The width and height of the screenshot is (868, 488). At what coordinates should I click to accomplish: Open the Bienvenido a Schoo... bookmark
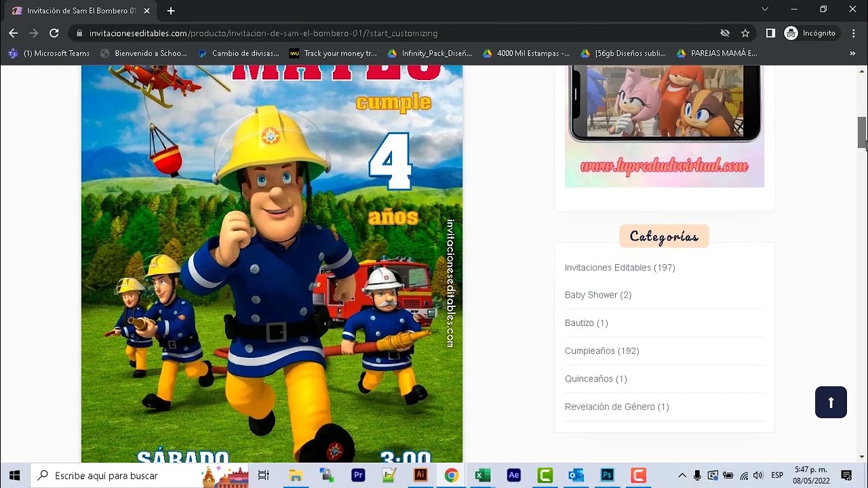[144, 53]
